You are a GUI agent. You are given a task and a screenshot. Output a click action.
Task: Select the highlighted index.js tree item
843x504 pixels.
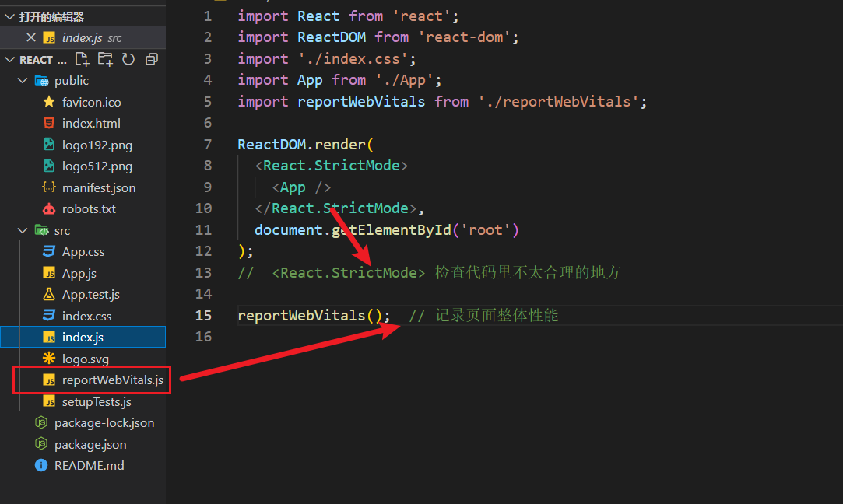(x=83, y=337)
